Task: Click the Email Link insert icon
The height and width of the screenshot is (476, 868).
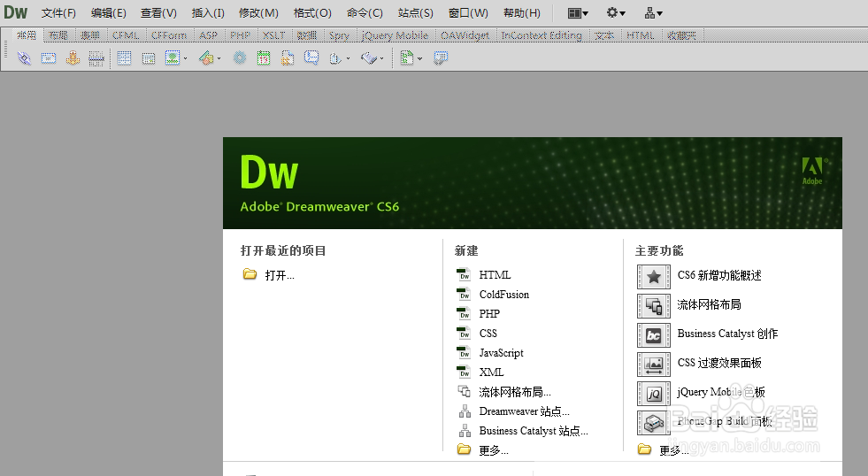Action: point(49,58)
